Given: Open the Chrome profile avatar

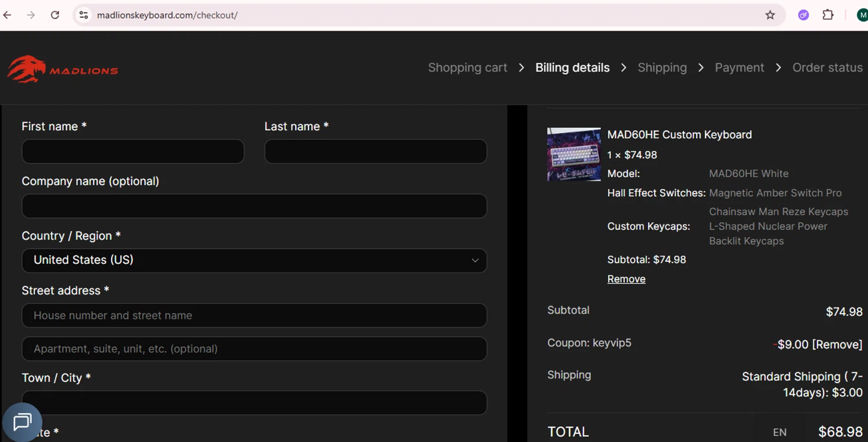Looking at the screenshot, I should point(862,15).
